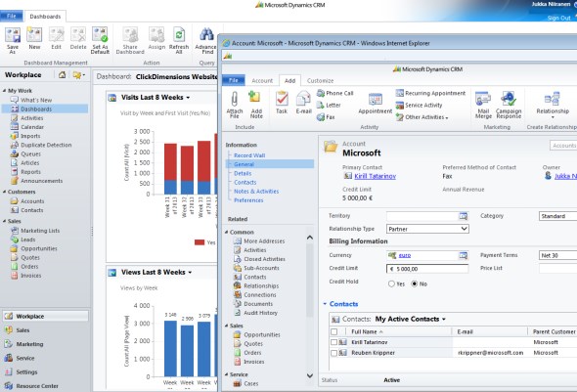
Task: Open the euro currency link
Action: point(405,255)
